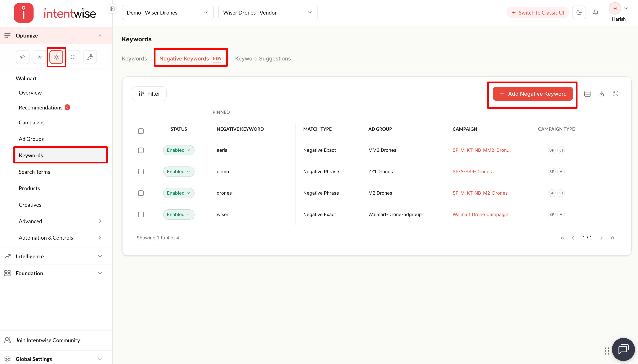The height and width of the screenshot is (364, 638).
Task: Open Enabled status dropdown for drones
Action: coord(179,193)
